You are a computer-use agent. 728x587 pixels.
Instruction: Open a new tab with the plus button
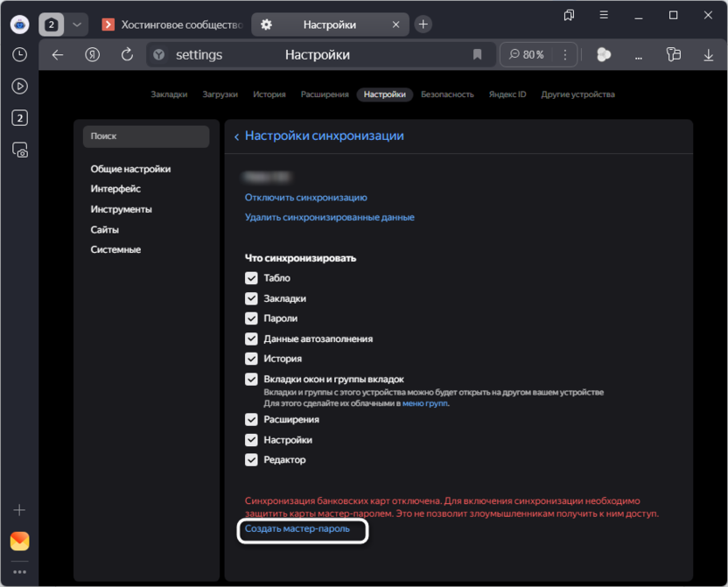423,24
